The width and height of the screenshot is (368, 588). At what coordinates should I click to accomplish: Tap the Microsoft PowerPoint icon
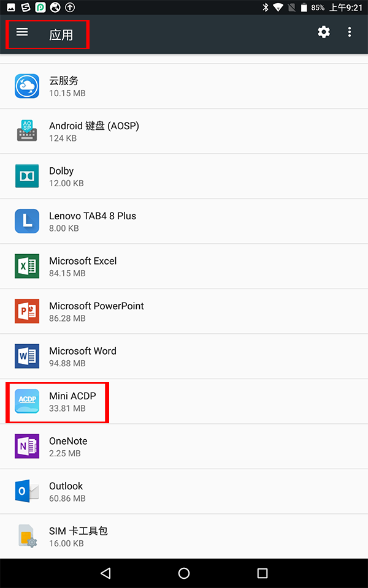[27, 311]
